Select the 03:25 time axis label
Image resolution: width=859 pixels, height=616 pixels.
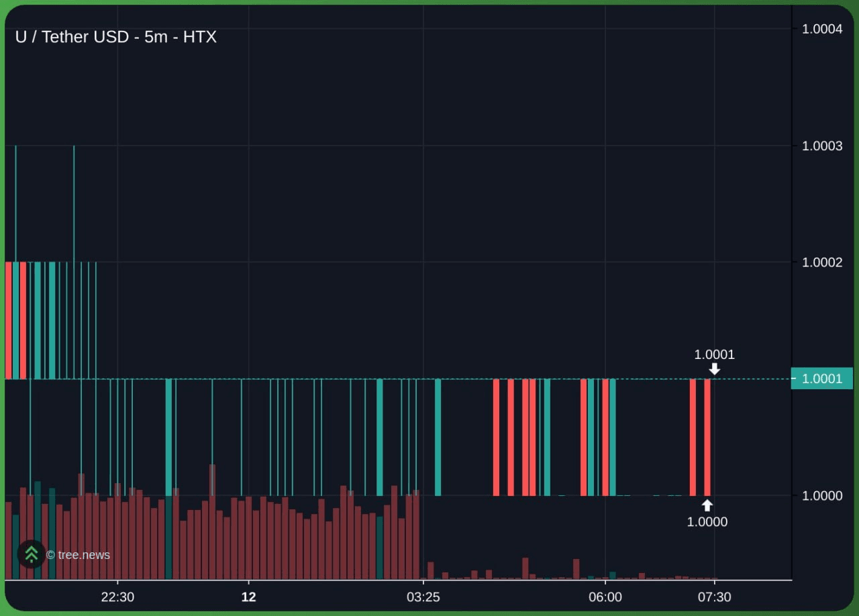pyautogui.click(x=423, y=597)
